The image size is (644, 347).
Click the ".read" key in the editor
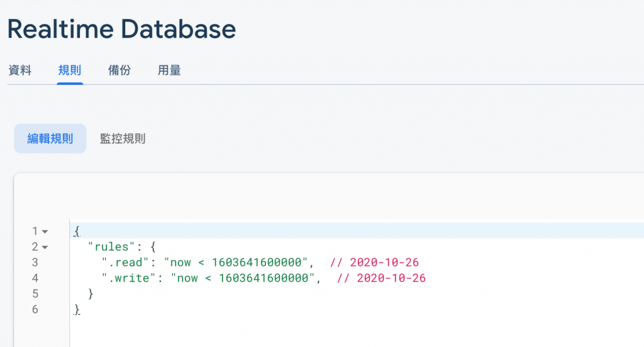(x=126, y=262)
